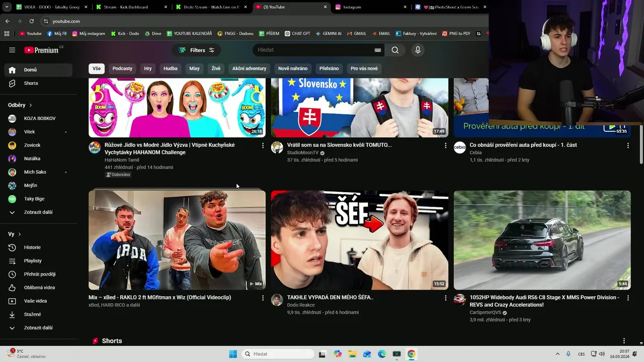
Task: Play the xBed RAKLO 2 mix thumbnail
Action: (177, 240)
